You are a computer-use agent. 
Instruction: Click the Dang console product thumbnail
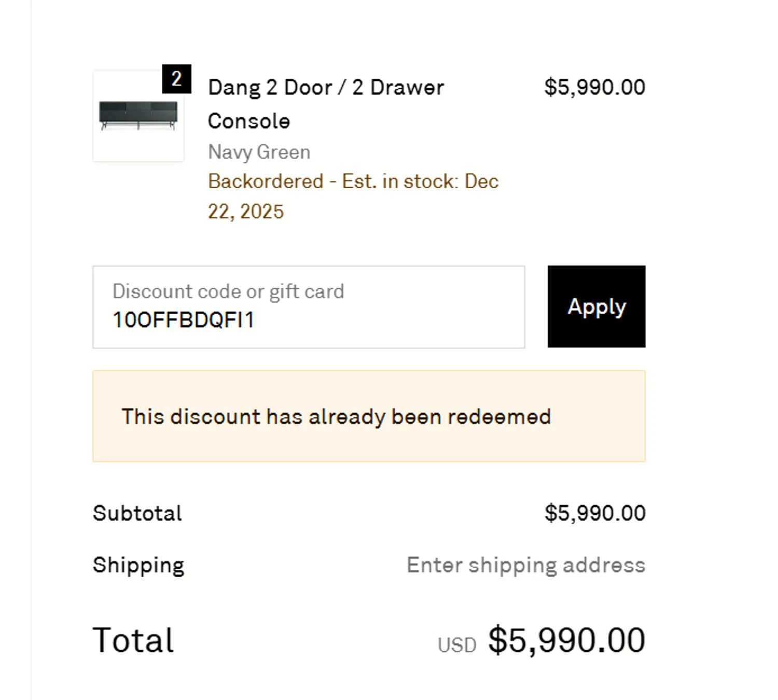[138, 116]
